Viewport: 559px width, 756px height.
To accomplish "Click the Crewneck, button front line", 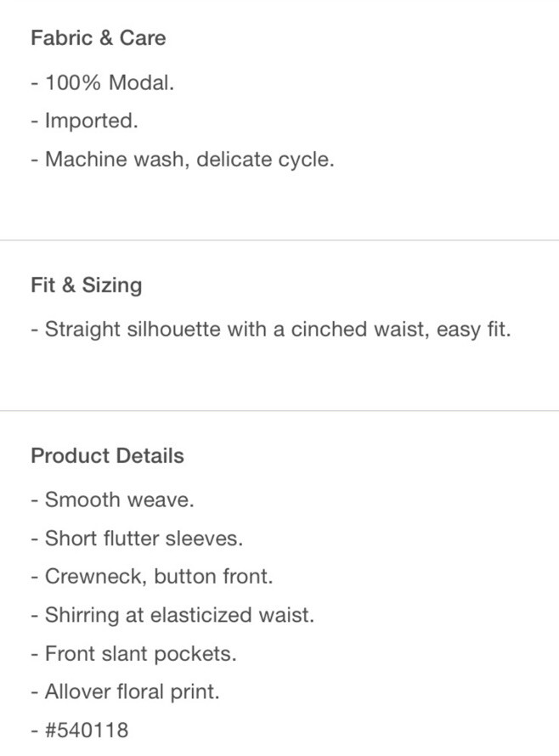I will pos(152,577).
